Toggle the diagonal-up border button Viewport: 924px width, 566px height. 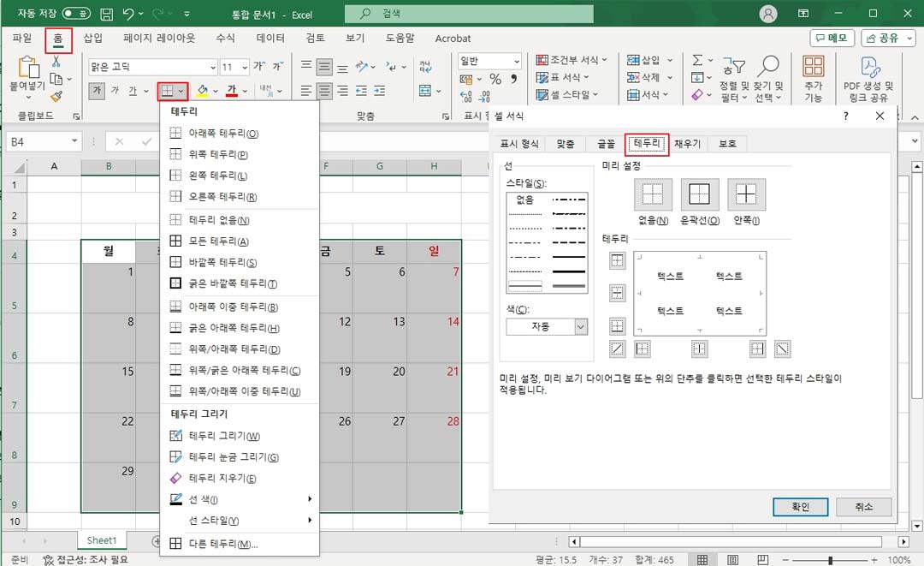[x=617, y=349]
